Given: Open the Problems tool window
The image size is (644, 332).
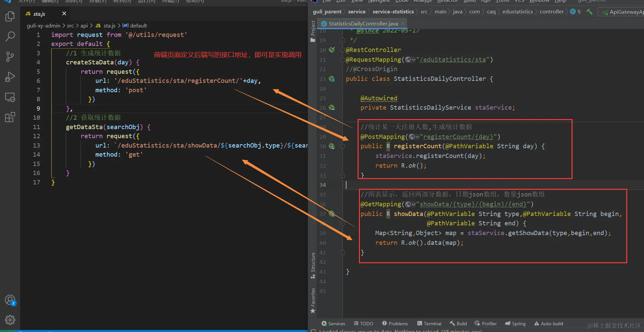Looking at the screenshot, I should point(395,324).
